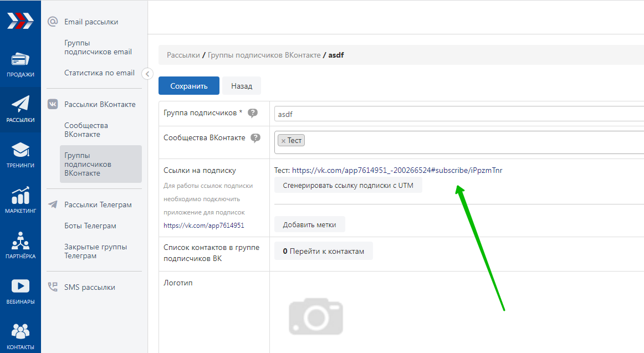Screen dimensions: 644x353
Task: Remove the Тест tag from communities
Action: [x=283, y=141]
